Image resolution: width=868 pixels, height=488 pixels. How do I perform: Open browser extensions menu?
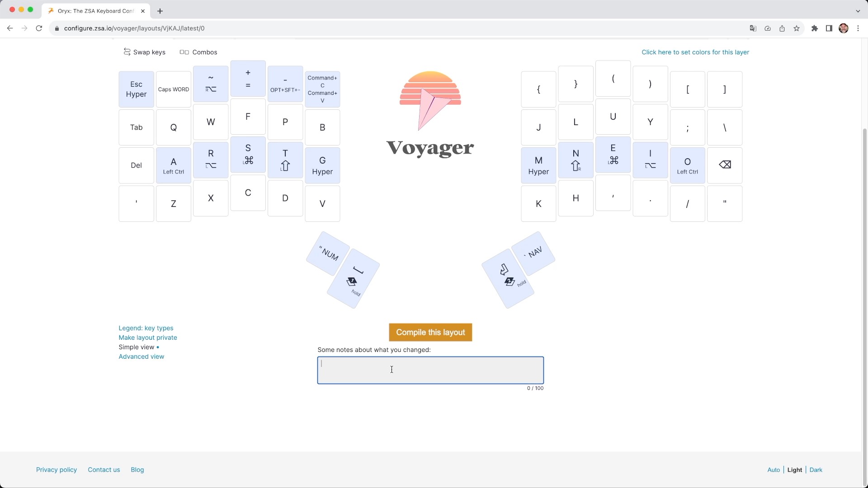815,28
